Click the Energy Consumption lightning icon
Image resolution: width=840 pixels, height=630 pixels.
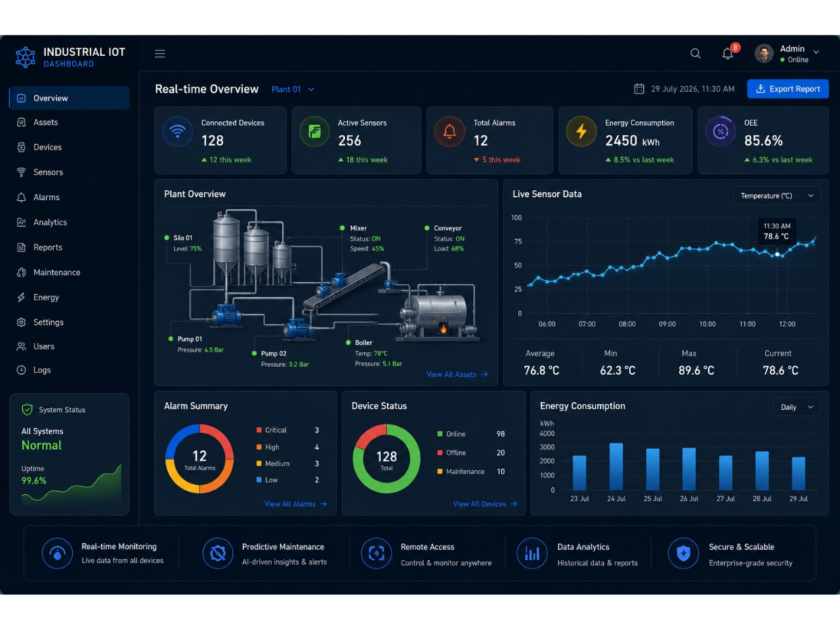[x=581, y=131]
